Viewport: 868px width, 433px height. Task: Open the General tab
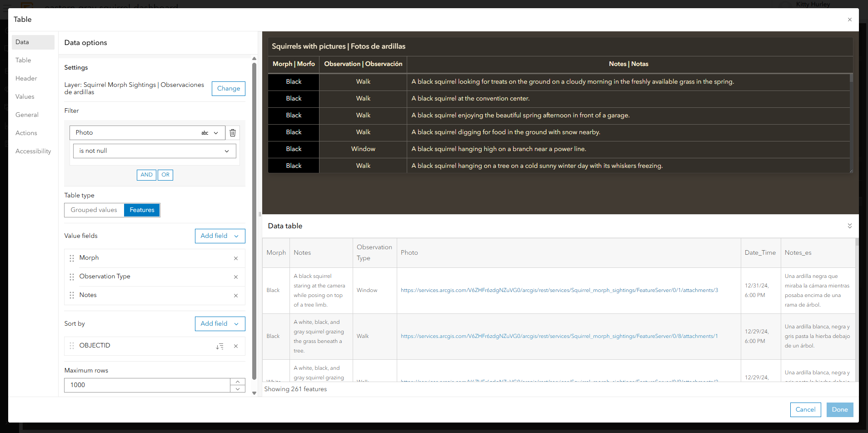pos(33,115)
